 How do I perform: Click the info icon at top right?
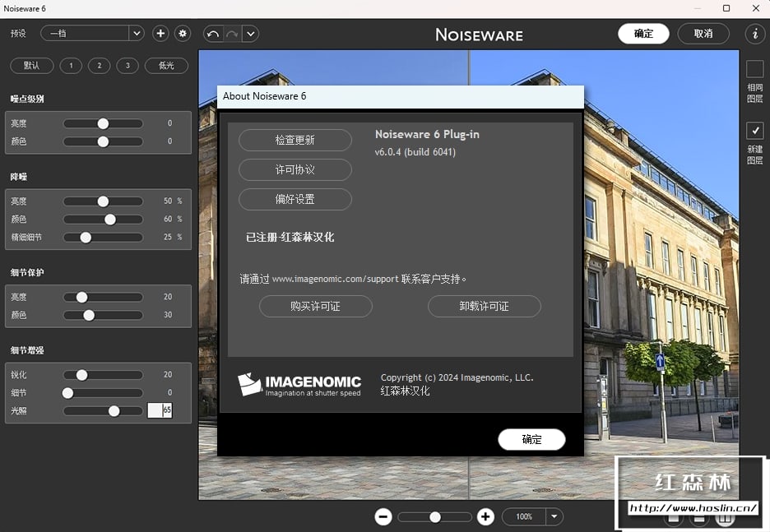click(x=754, y=34)
